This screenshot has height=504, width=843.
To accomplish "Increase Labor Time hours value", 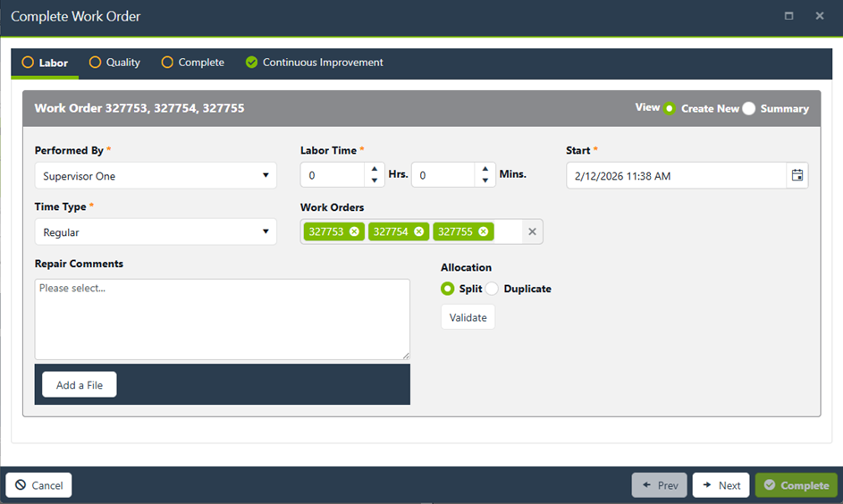I will 374,170.
